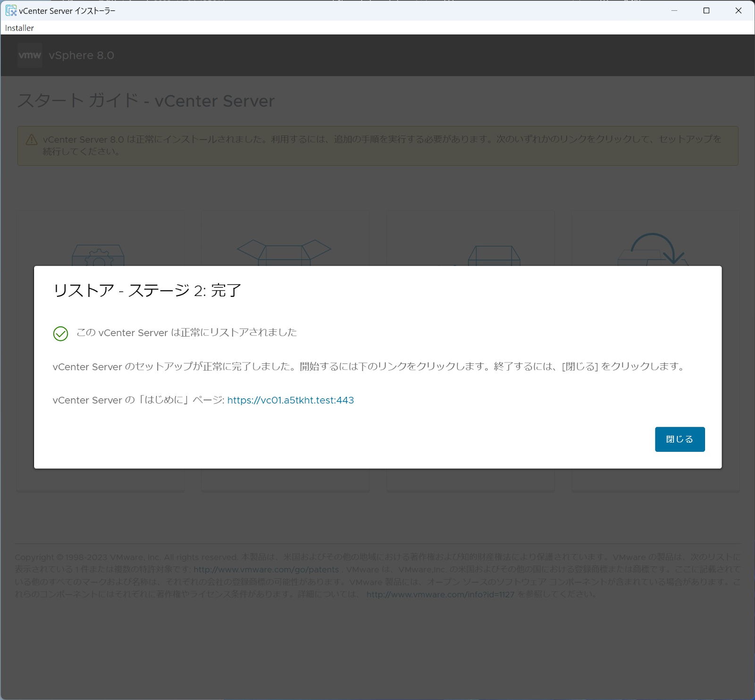Image resolution: width=755 pixels, height=700 pixels.
Task: Click the vSphere 8.0 header text
Action: 82,55
